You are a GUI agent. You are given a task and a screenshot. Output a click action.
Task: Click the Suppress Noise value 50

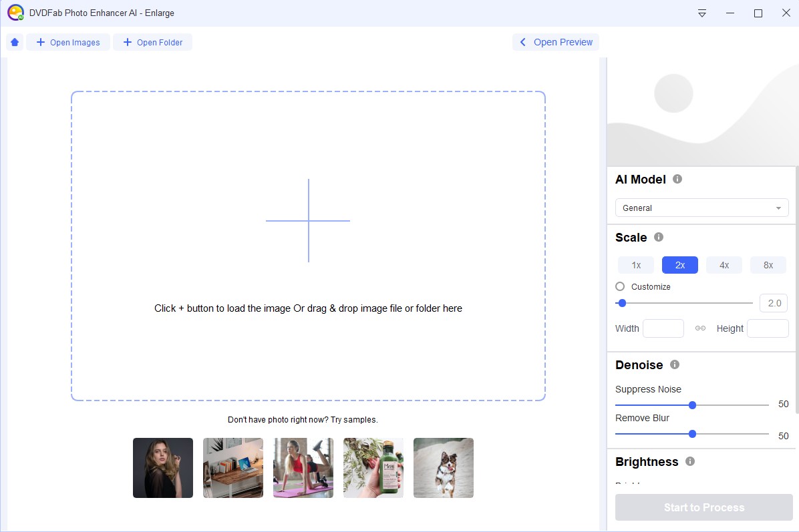click(x=783, y=405)
